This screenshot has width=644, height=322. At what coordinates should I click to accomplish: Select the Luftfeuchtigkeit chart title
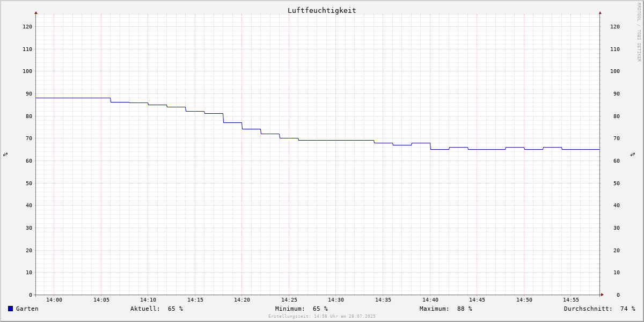pyautogui.click(x=322, y=10)
